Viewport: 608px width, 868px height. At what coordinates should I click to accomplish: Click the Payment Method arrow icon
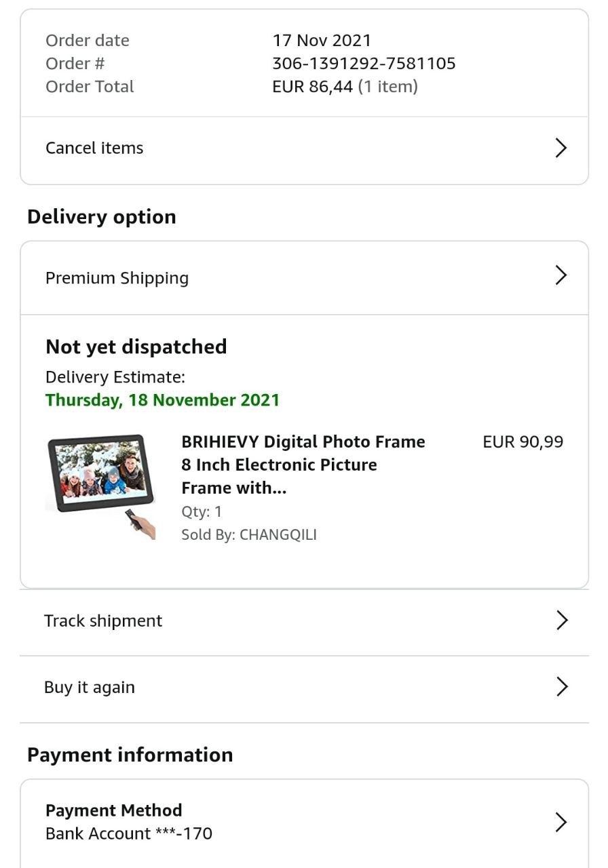point(560,822)
